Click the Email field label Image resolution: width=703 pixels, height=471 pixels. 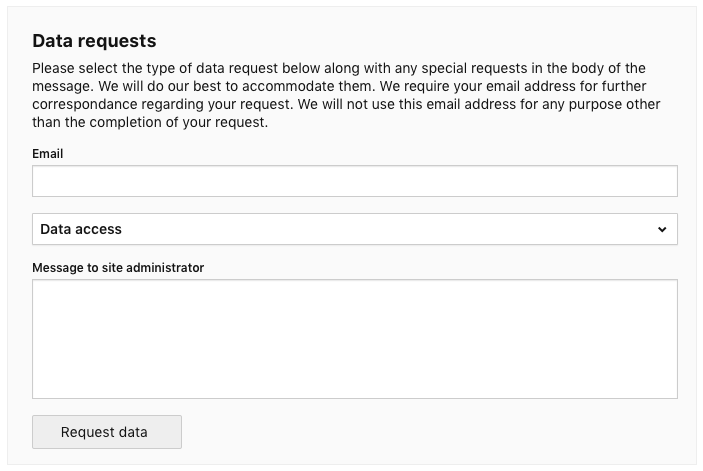48,154
